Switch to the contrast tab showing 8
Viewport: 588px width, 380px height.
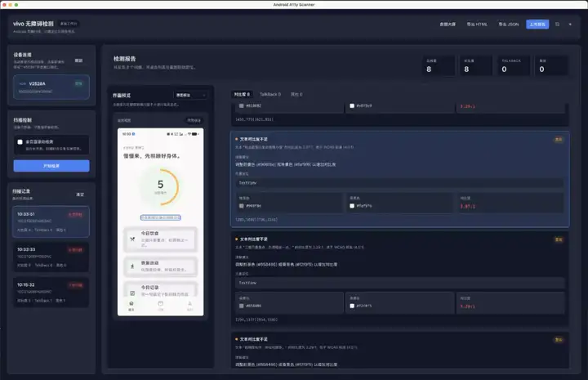tap(242, 94)
